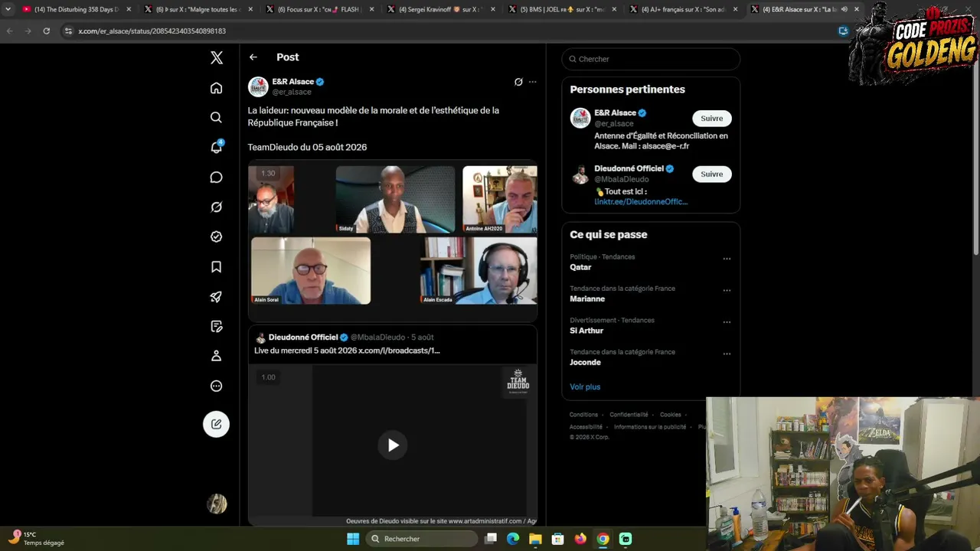Open the rocket icon in sidebar
Screen dimensions: 980x551
click(x=217, y=297)
